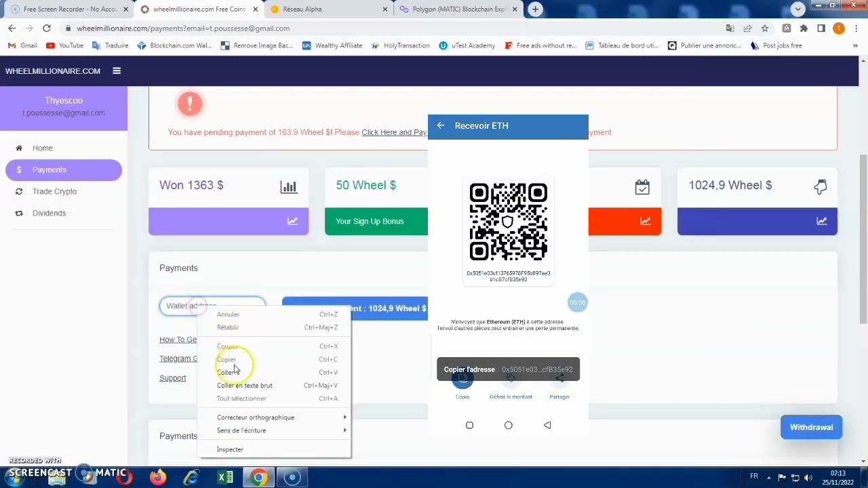Open the Google Translate page icon

[x=730, y=28]
